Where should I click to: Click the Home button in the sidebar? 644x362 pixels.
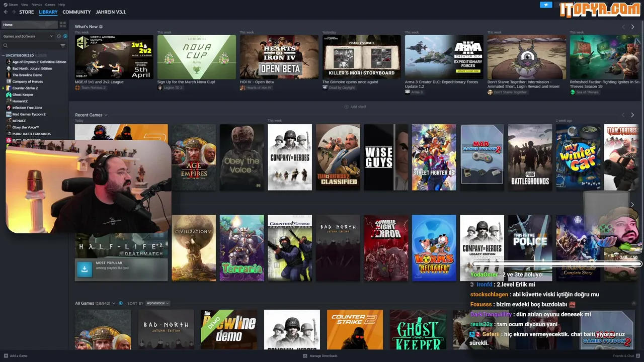click(29, 25)
